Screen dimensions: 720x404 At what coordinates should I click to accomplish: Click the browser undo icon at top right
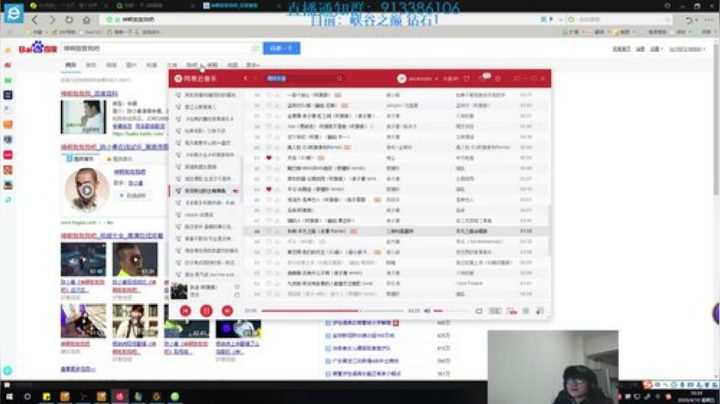pyautogui.click(x=689, y=20)
